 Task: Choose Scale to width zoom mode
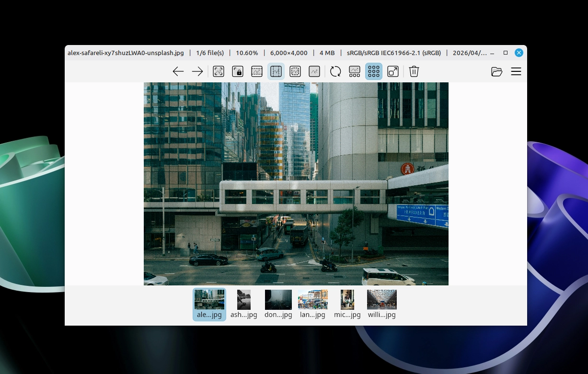(257, 72)
